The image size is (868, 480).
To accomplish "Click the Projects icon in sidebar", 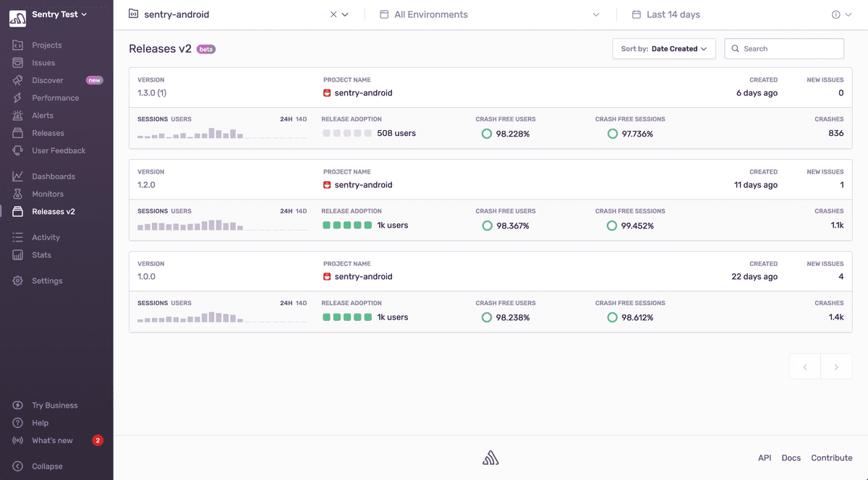I will click(x=18, y=45).
